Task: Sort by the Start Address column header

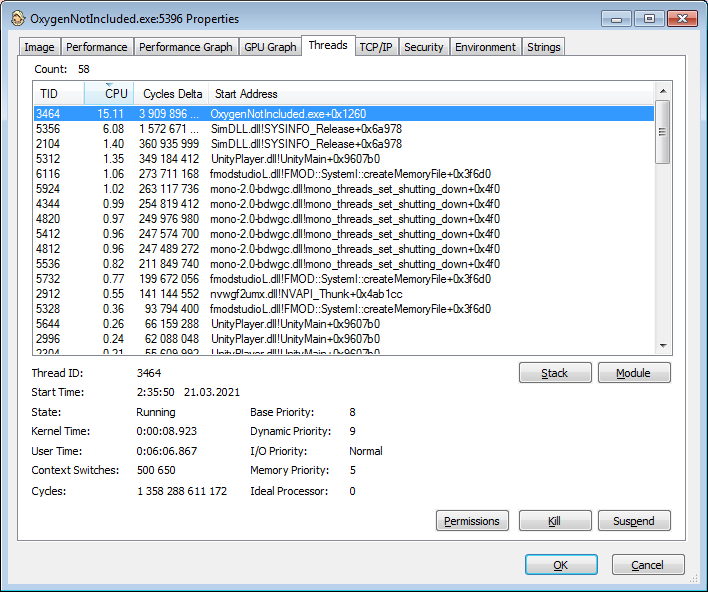Action: pyautogui.click(x=431, y=93)
